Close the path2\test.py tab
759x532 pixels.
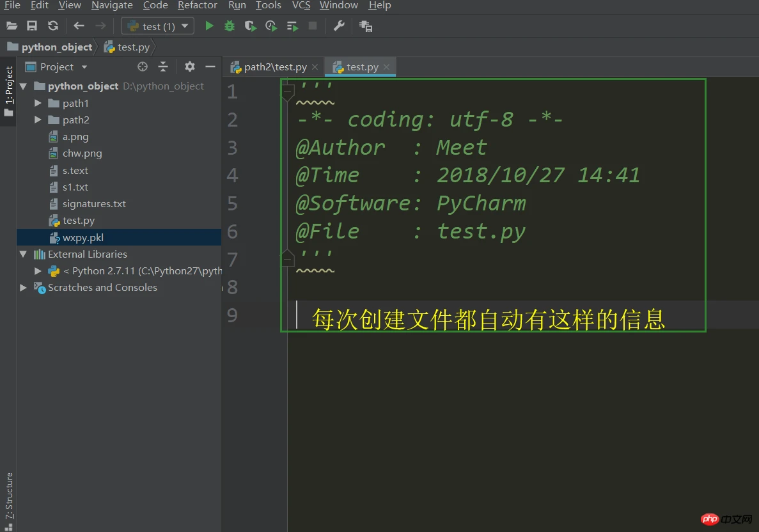tap(315, 66)
